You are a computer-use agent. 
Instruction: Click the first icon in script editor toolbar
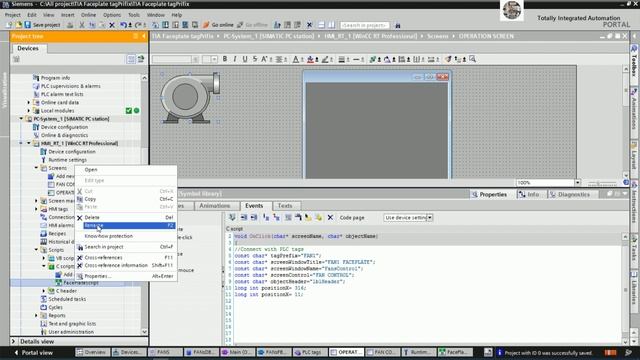click(x=232, y=218)
